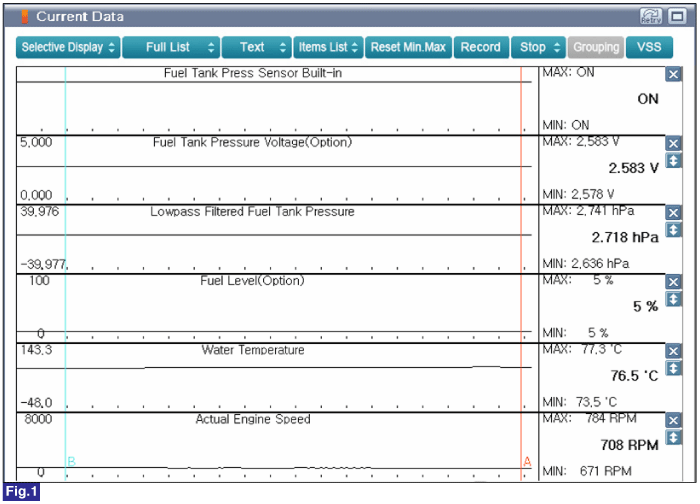Click the MIN: 2.578 V reading
Viewport: 700px width, 504px height.
(x=579, y=195)
